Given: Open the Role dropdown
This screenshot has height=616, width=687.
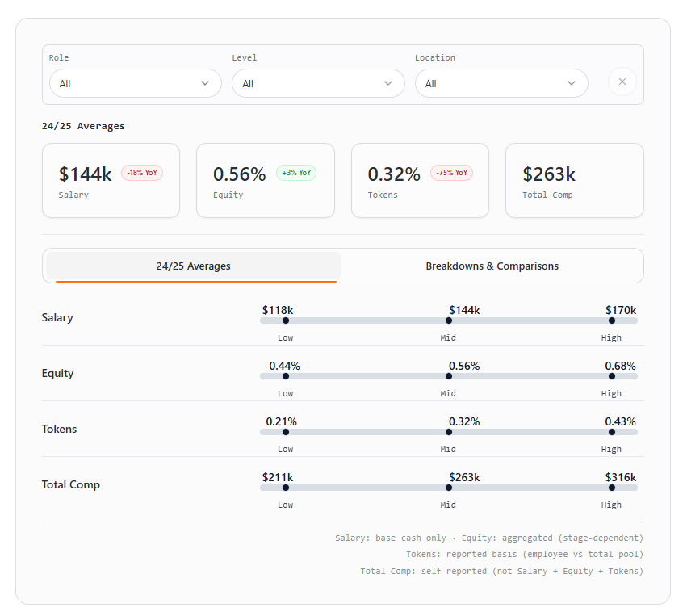Looking at the screenshot, I should pyautogui.click(x=135, y=83).
